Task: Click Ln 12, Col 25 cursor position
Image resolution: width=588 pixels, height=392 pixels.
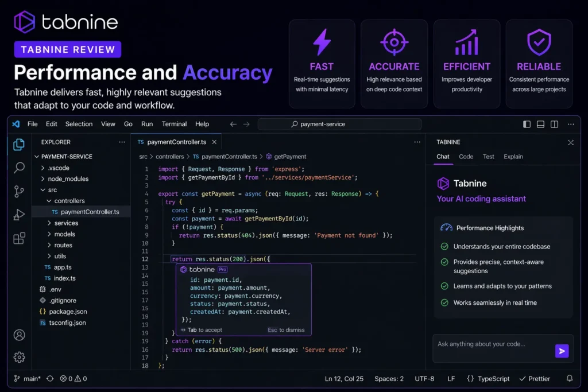Action: [x=344, y=378]
